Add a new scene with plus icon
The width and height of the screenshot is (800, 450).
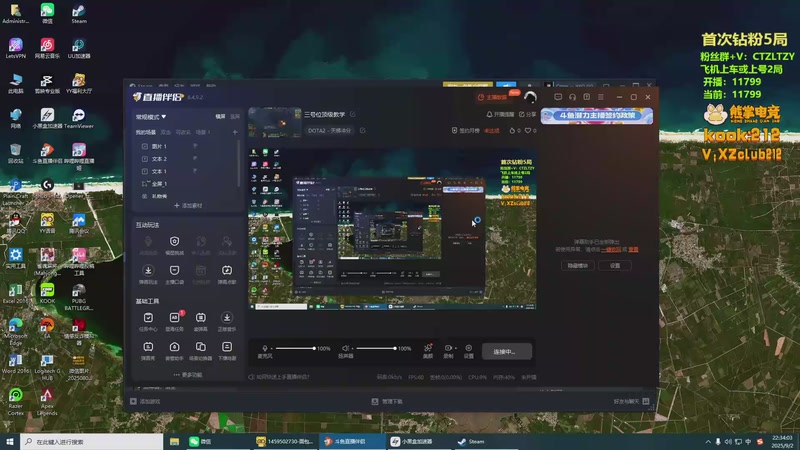[x=235, y=132]
